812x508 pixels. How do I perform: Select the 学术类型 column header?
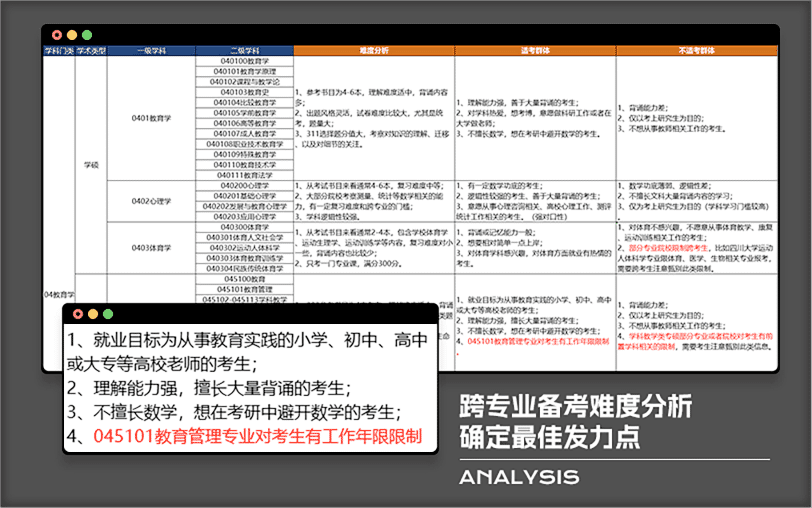click(x=91, y=50)
